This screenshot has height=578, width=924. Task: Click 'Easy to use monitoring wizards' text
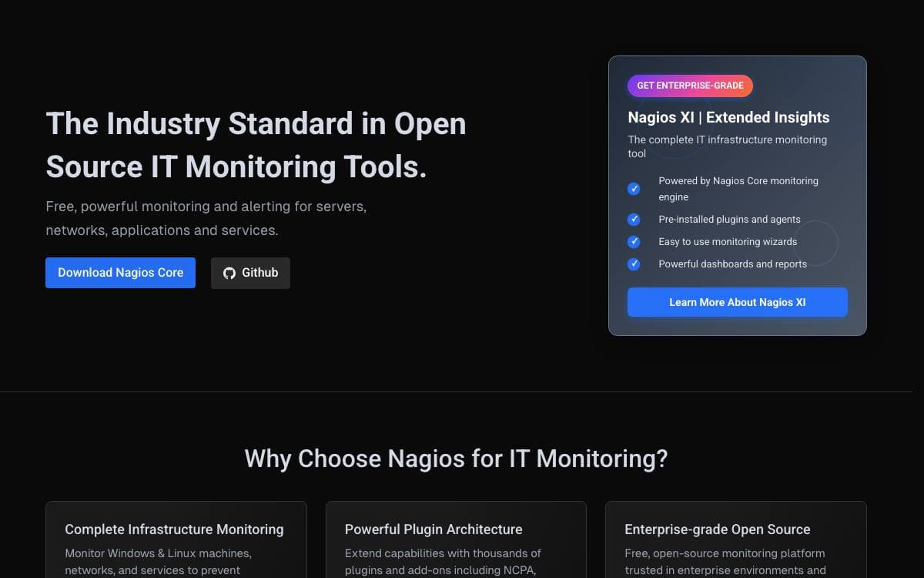[728, 242]
